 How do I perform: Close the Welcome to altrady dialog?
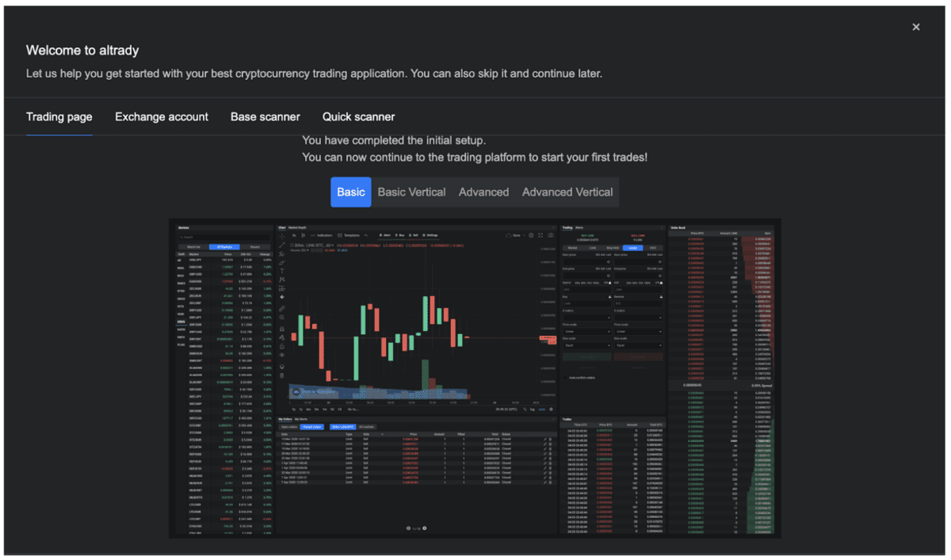916,27
